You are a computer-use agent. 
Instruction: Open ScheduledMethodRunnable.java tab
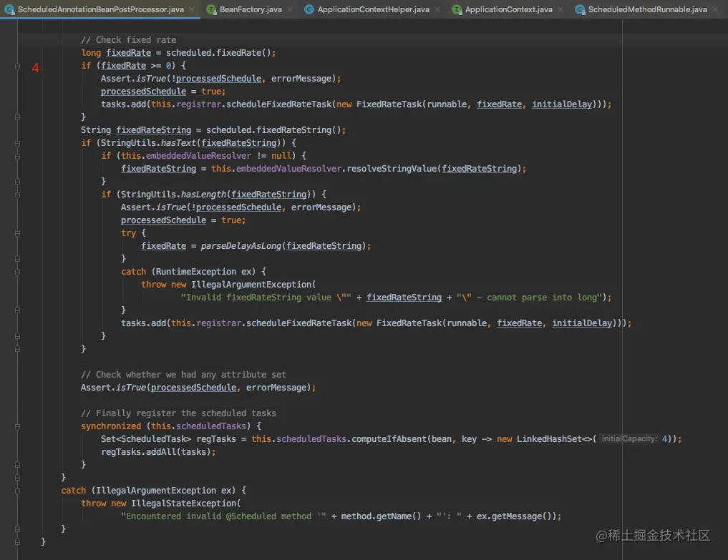tap(647, 9)
